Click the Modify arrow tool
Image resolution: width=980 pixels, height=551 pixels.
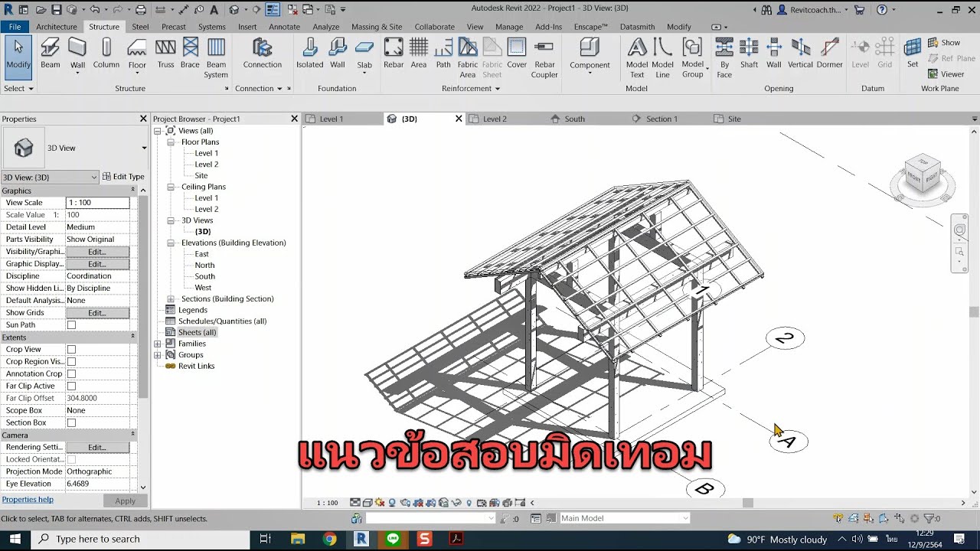click(18, 57)
